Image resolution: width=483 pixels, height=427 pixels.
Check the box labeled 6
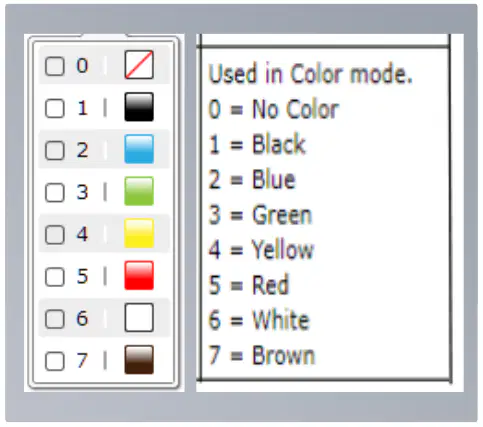click(x=55, y=319)
